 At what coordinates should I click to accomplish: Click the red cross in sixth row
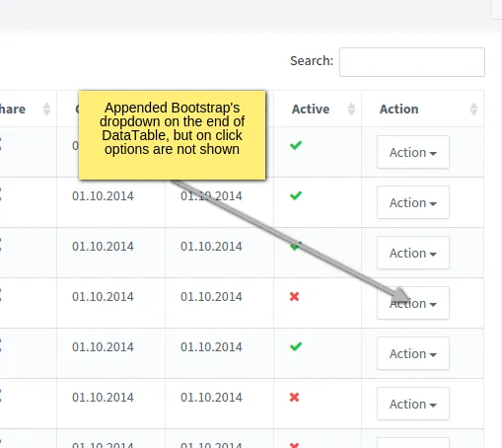click(x=294, y=398)
